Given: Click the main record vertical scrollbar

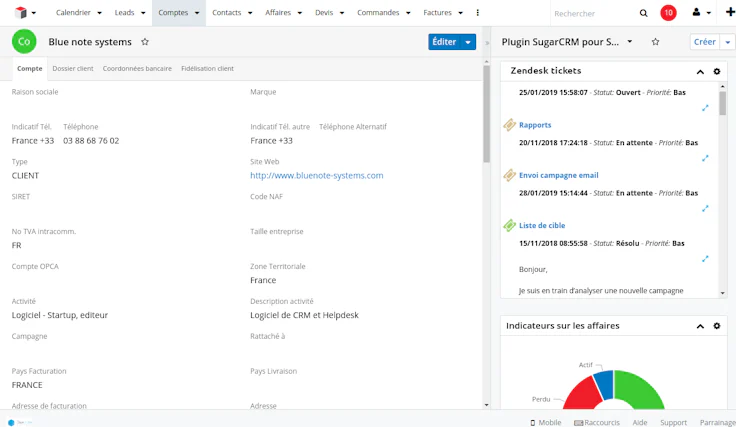Looking at the screenshot, I should click(x=486, y=114).
